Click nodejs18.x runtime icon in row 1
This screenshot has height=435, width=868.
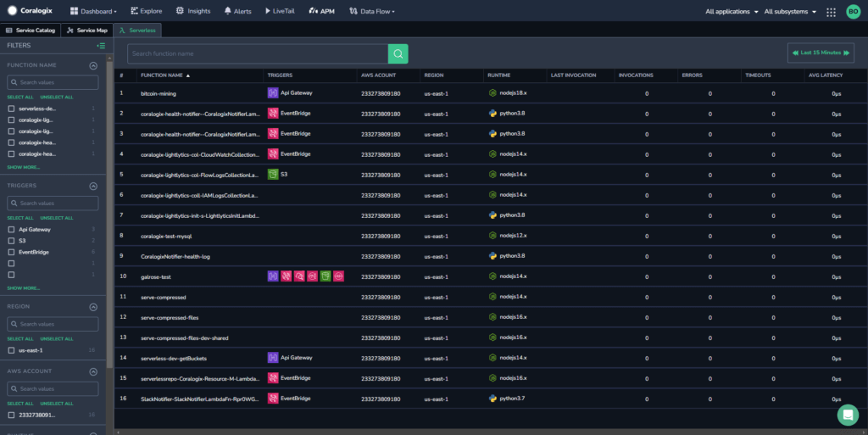492,93
